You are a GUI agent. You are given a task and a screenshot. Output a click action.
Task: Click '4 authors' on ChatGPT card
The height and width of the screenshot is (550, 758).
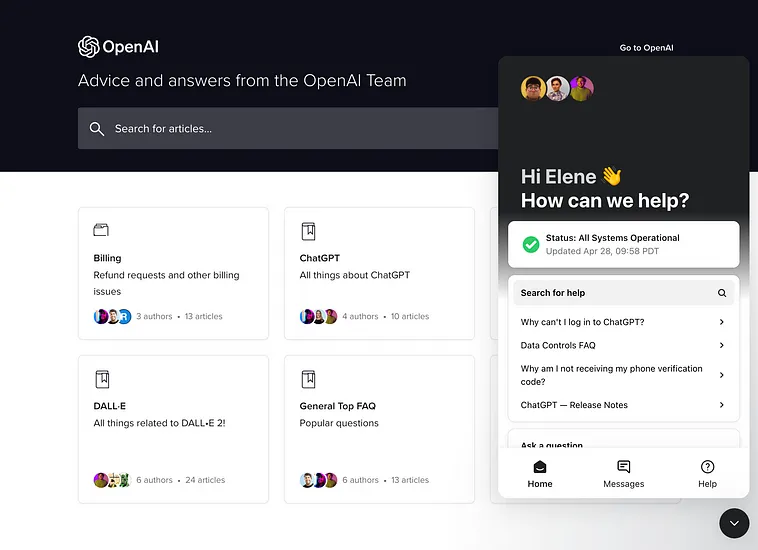pos(360,316)
